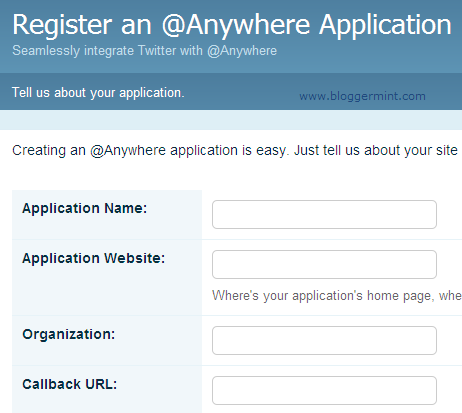Click the 'Callback URL:' label

tap(70, 384)
